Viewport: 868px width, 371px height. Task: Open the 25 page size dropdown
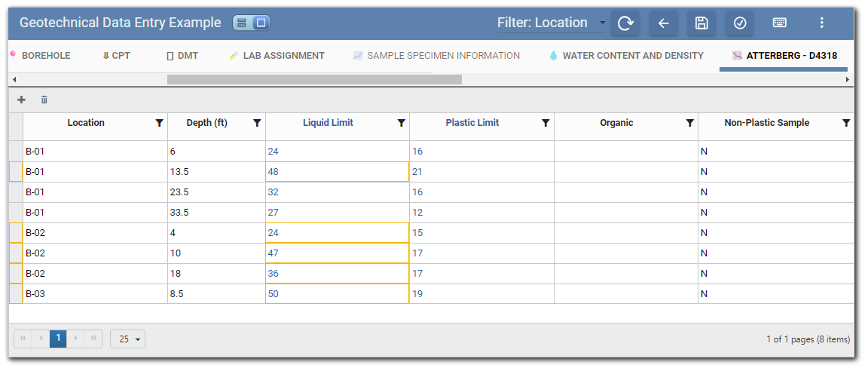pos(127,339)
